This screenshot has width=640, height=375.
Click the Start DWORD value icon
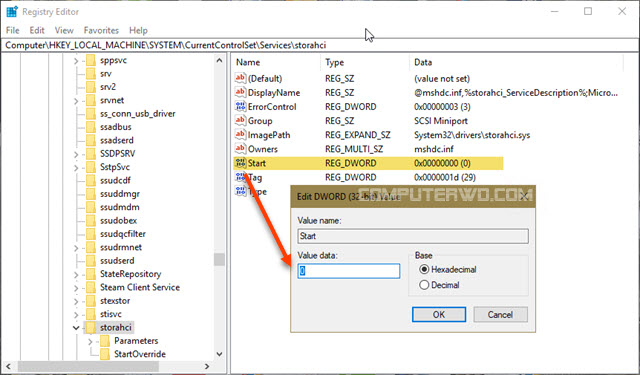pyautogui.click(x=240, y=163)
